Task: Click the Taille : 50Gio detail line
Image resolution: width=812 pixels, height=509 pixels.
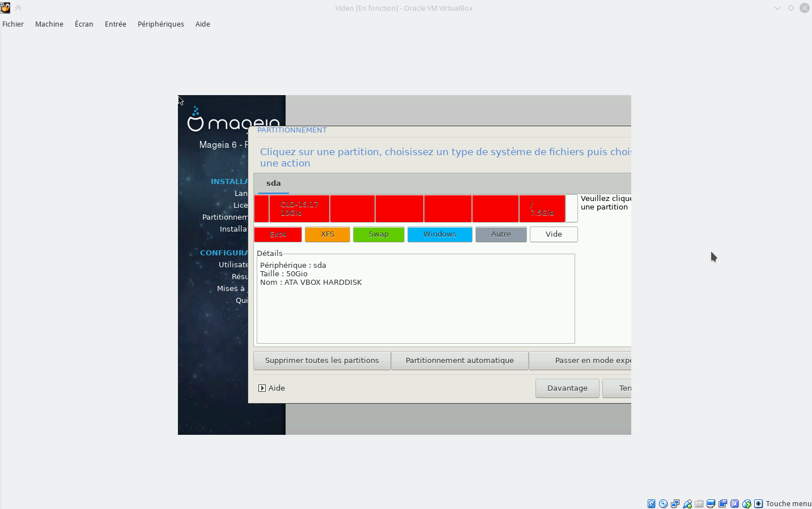Action: (284, 273)
